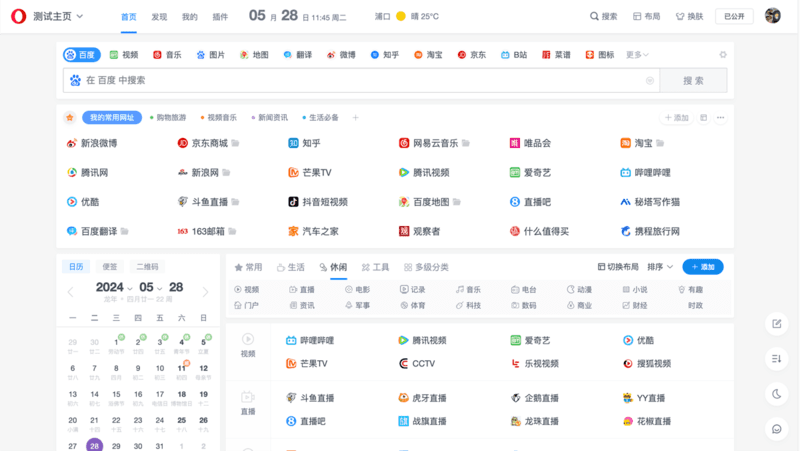800x451 pixels.
Task: Select 翻译 search engine option
Action: point(298,55)
